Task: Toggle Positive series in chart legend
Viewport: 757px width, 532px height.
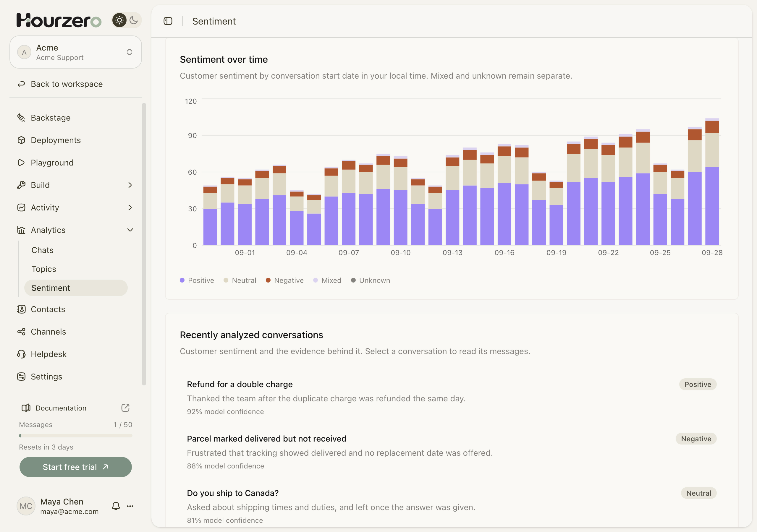Action: (197, 280)
